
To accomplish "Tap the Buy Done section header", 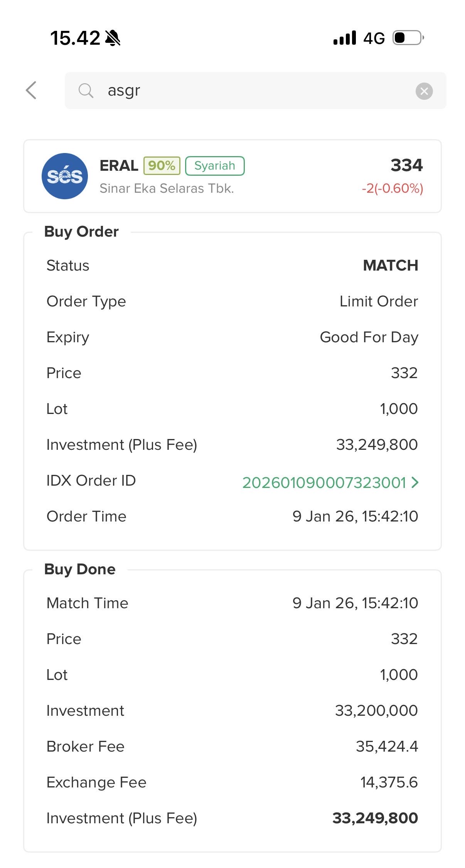I will tap(80, 569).
